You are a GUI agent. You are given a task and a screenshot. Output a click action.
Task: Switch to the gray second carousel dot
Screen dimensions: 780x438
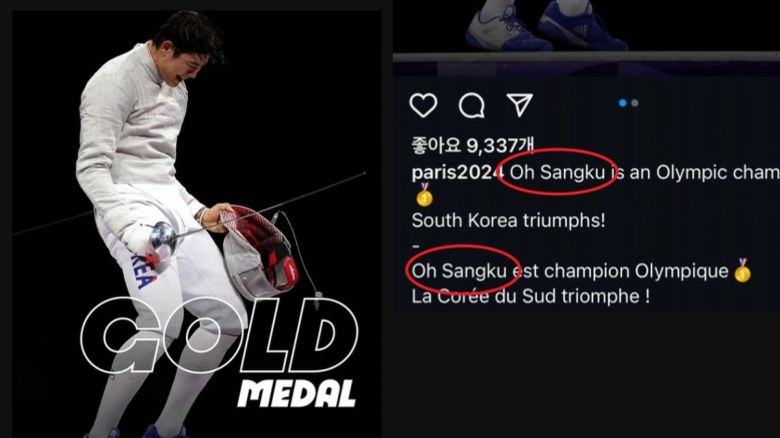(x=635, y=103)
